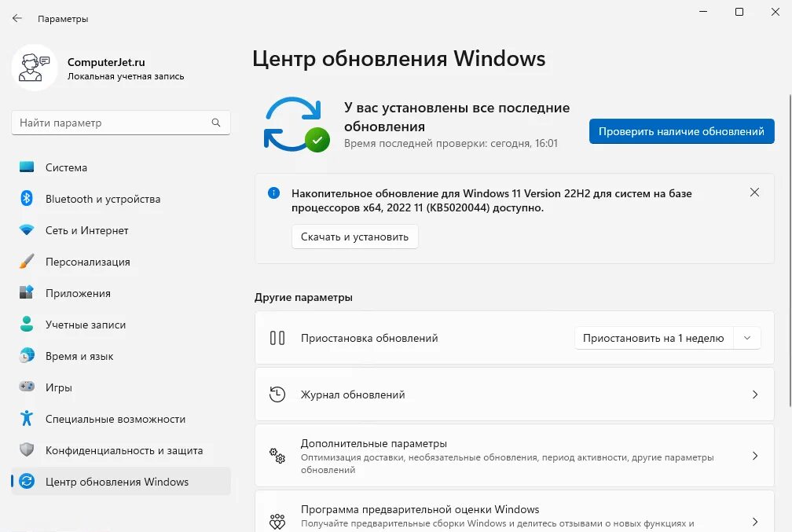This screenshot has width=792, height=532.
Task: Select Центр обновления Windows in sidebar
Action: click(x=121, y=481)
